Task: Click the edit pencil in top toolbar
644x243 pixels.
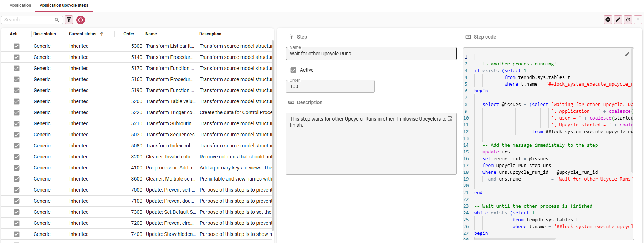Action: (618, 20)
